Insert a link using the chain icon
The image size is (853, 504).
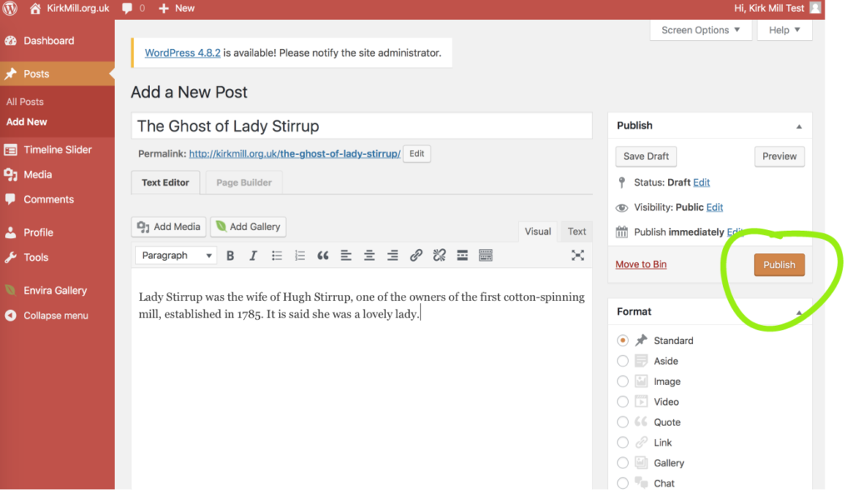(x=416, y=256)
